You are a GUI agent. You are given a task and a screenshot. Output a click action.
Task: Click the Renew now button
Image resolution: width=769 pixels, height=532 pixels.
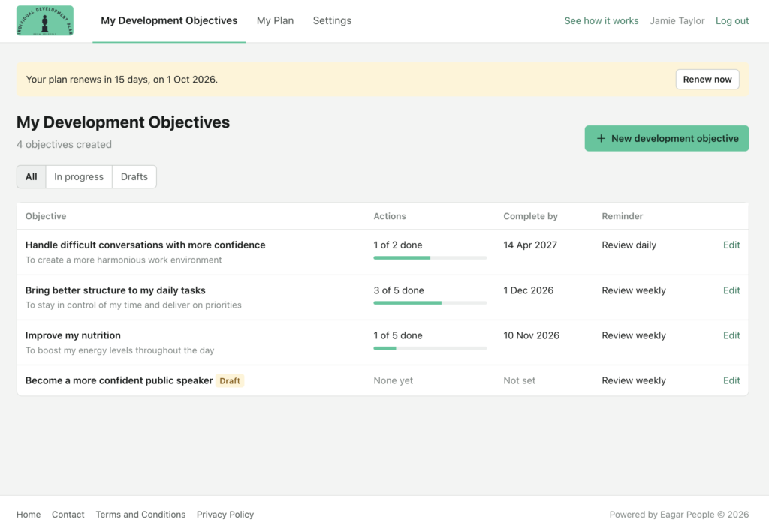coord(707,80)
